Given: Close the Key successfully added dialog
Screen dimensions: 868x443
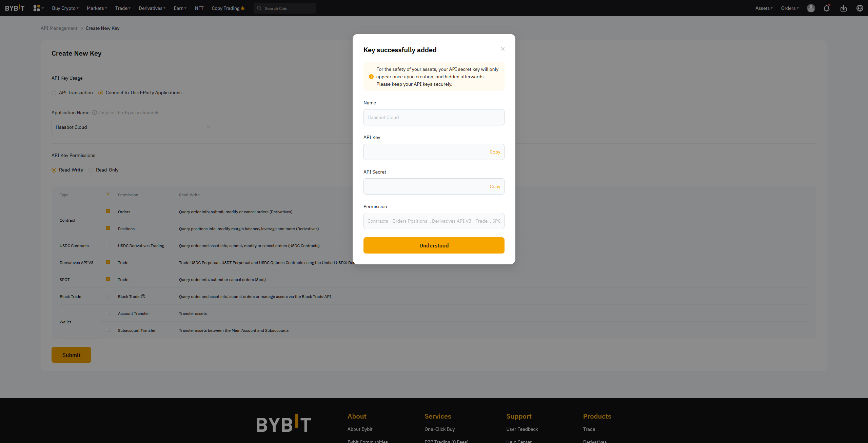Looking at the screenshot, I should (x=503, y=48).
